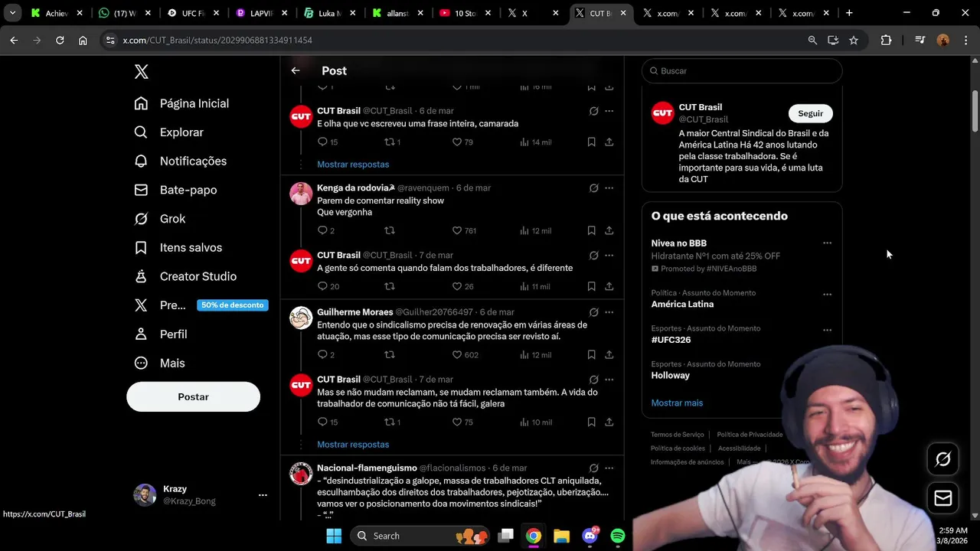
Task: Open more options on Nacional-flamenguismo post
Action: point(609,468)
